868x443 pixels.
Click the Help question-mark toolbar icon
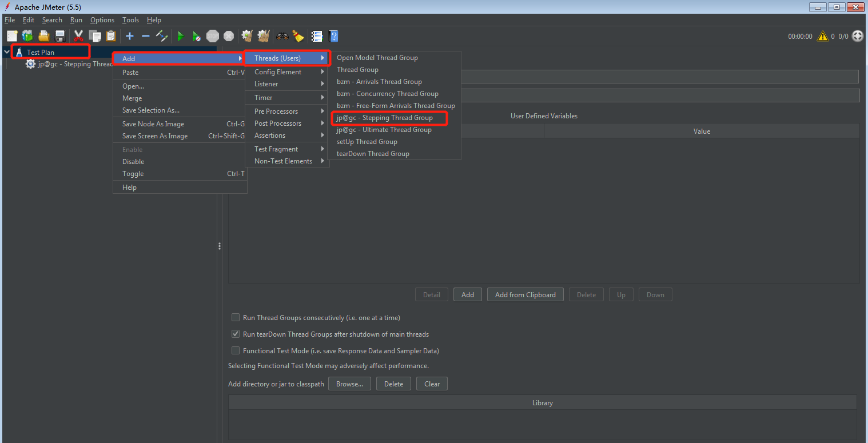[x=333, y=36]
